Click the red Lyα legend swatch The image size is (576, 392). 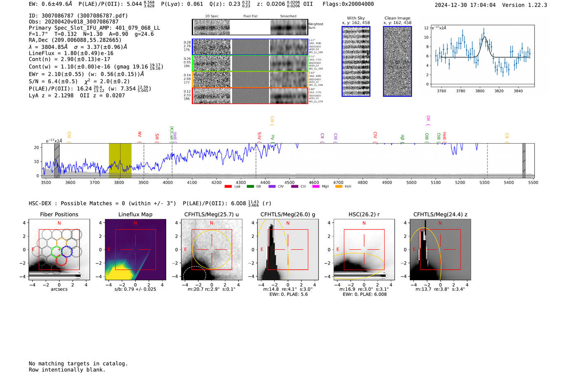(x=228, y=187)
